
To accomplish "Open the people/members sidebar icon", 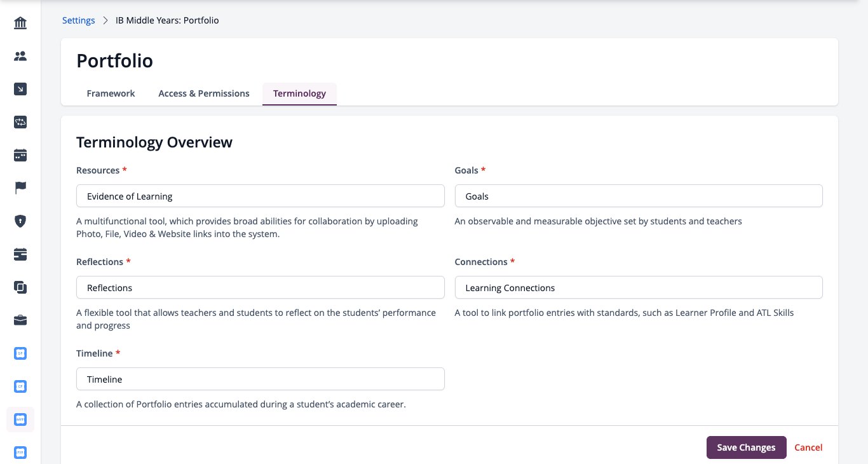I will 20,57.
